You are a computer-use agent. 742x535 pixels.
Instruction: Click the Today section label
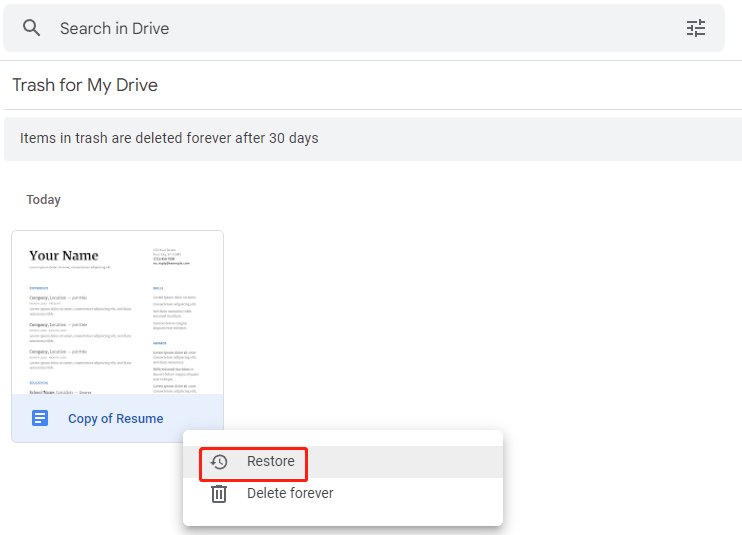44,200
